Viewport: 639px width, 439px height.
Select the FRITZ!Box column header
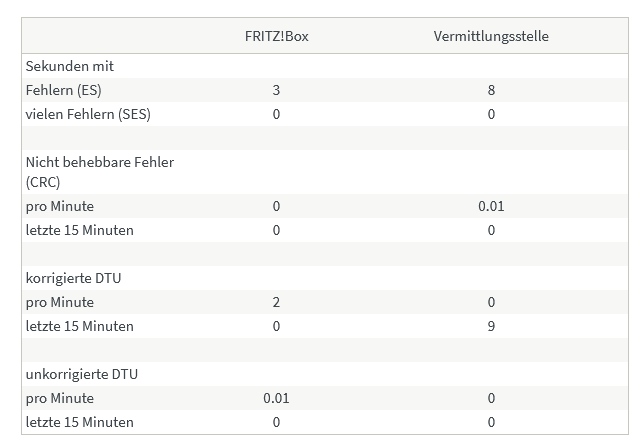pyautogui.click(x=276, y=36)
